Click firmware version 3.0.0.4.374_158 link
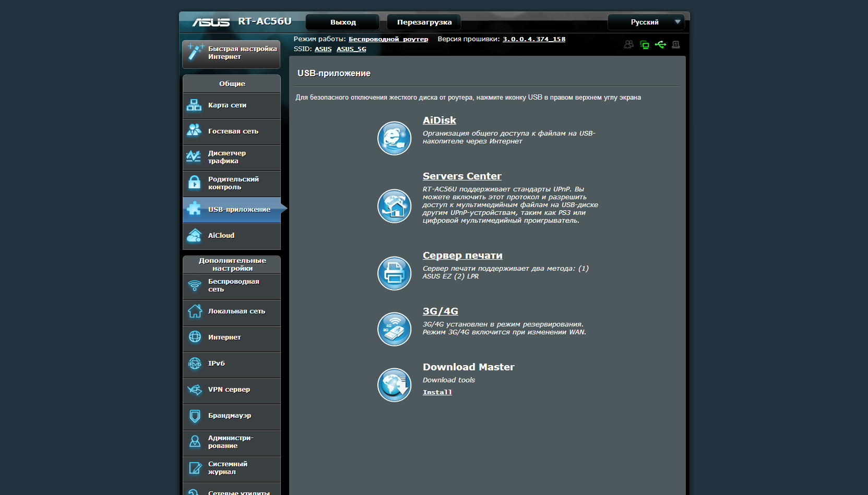 [x=534, y=39]
